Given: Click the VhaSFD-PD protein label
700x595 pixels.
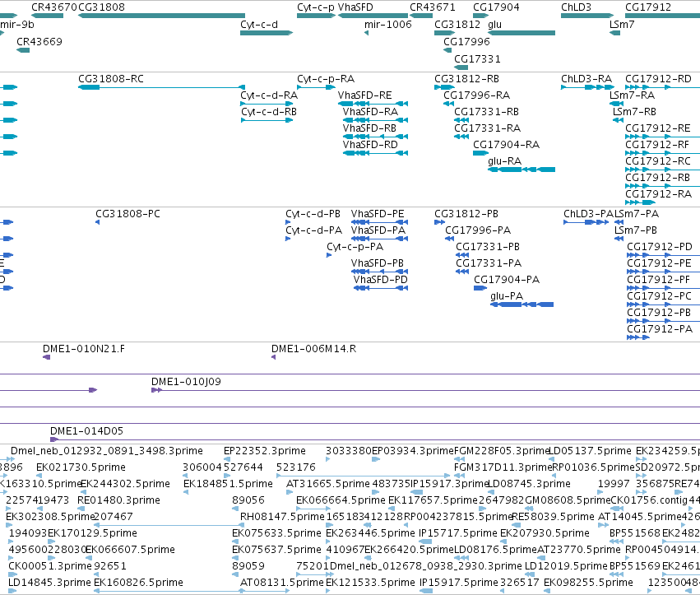Looking at the screenshot, I should (380, 280).
